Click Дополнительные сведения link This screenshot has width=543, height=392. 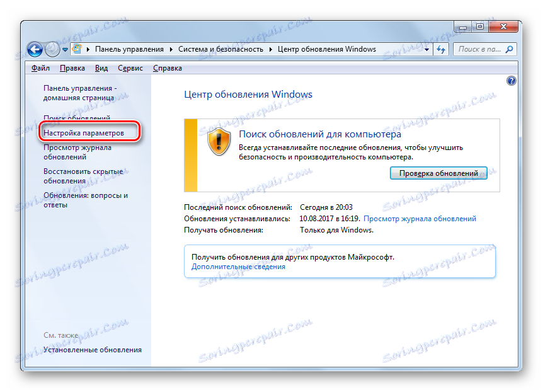coord(238,267)
